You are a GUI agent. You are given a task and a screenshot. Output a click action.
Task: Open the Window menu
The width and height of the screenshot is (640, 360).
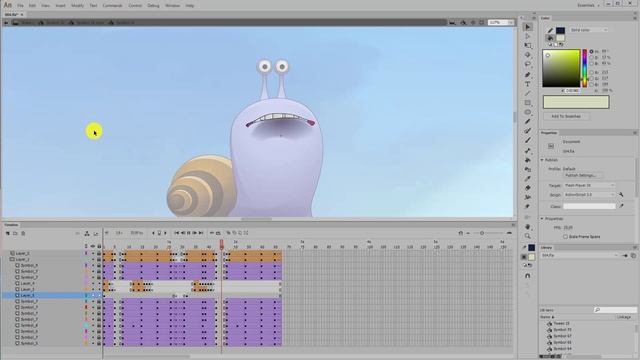point(172,6)
